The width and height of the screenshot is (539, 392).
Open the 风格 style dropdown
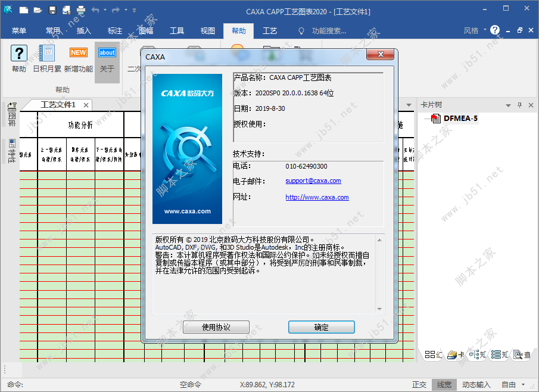pos(475,30)
